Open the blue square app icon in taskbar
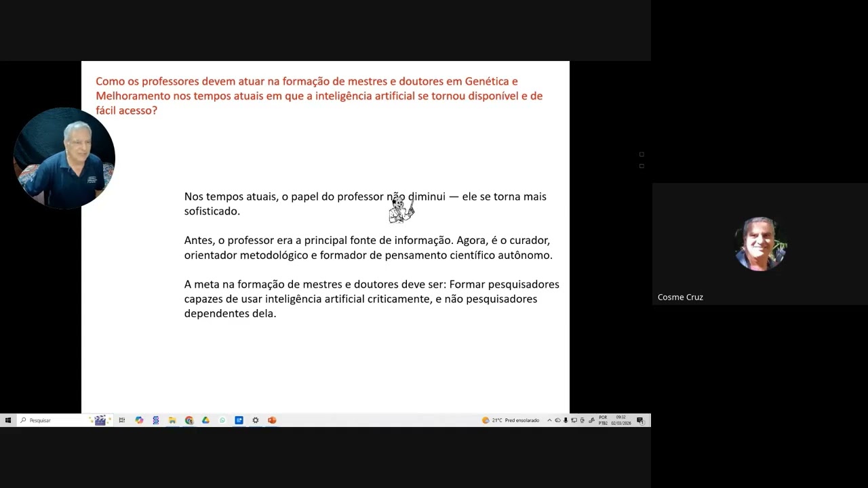868x488 pixels. [239, 420]
